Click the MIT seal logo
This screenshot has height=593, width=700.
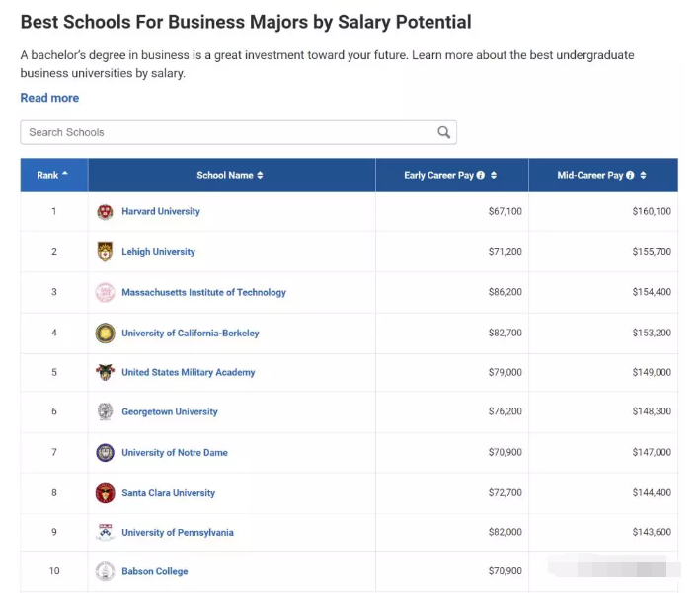[105, 292]
